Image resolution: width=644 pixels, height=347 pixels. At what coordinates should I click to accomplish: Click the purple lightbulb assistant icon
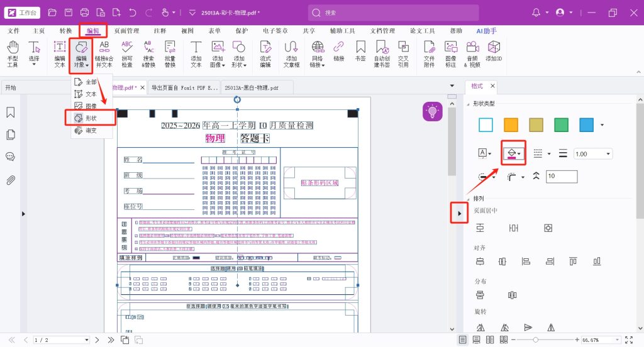(x=432, y=112)
